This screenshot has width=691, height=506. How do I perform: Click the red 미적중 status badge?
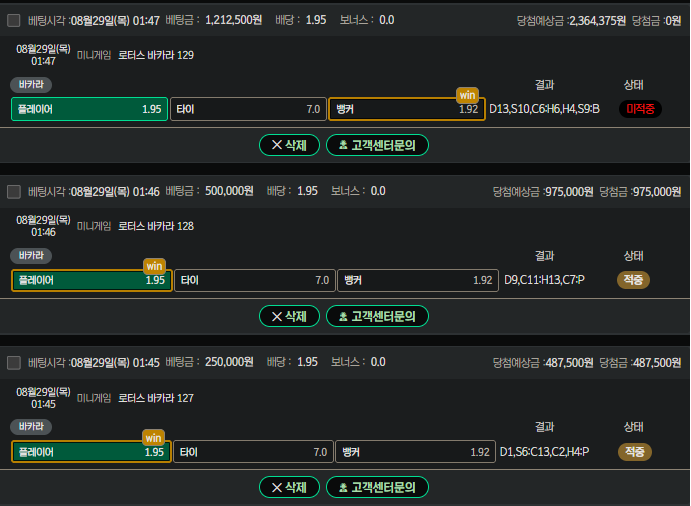(x=640, y=109)
